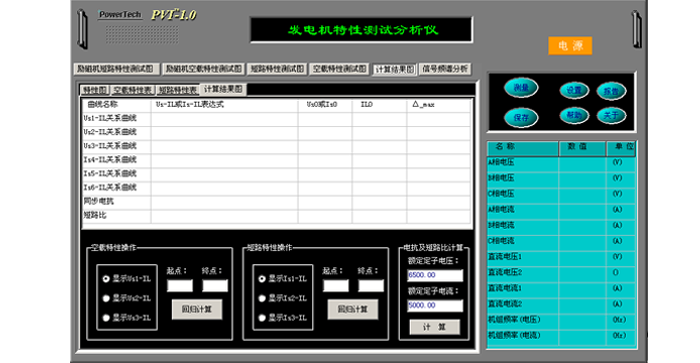Screen dimensions: 700x363
Task: Open settings via oval 设置 button
Action: coord(574,91)
